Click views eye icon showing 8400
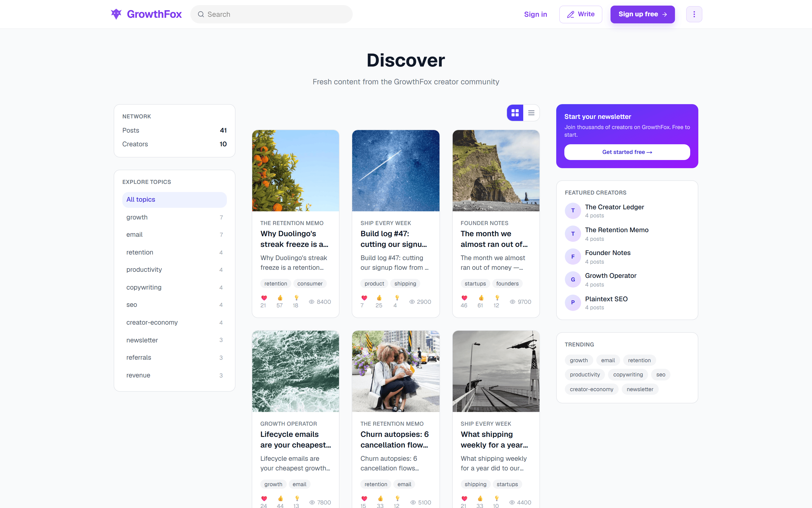This screenshot has width=812, height=508. (x=311, y=302)
